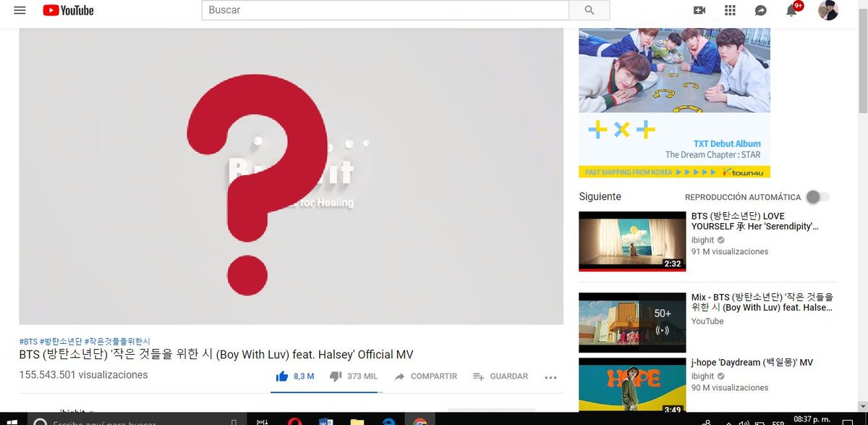Open the Boy With Luv mix thumbnail
The width and height of the screenshot is (868, 425).
pos(632,322)
